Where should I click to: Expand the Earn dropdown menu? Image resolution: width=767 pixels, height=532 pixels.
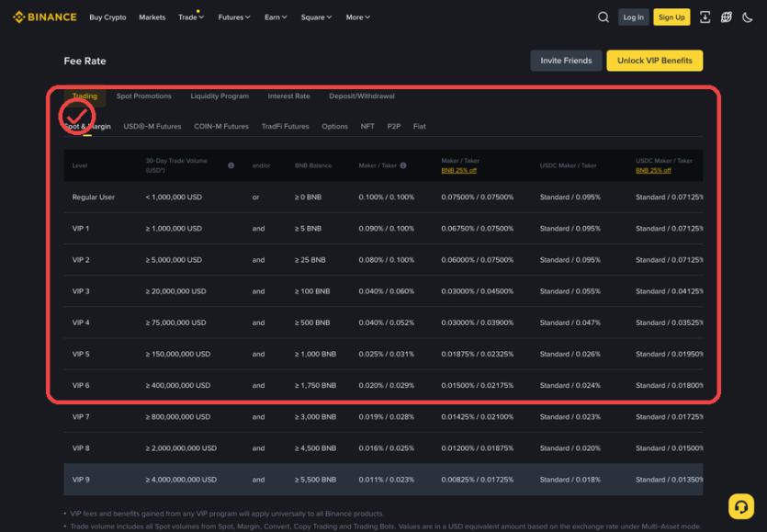click(276, 17)
